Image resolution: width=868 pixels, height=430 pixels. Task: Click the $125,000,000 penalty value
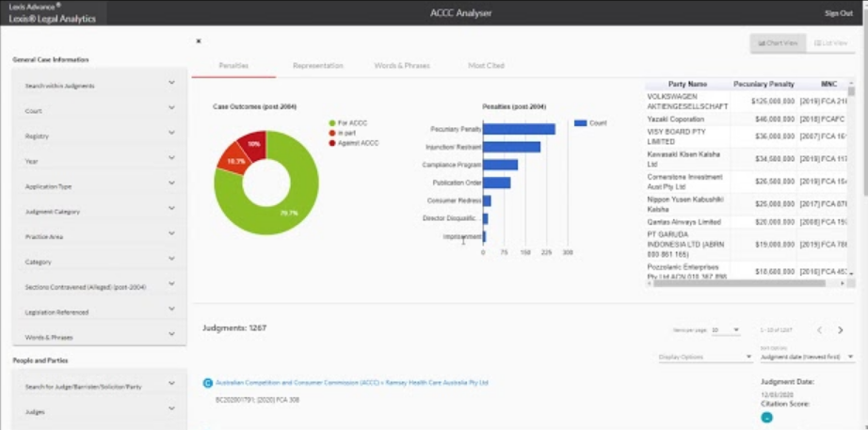(773, 102)
